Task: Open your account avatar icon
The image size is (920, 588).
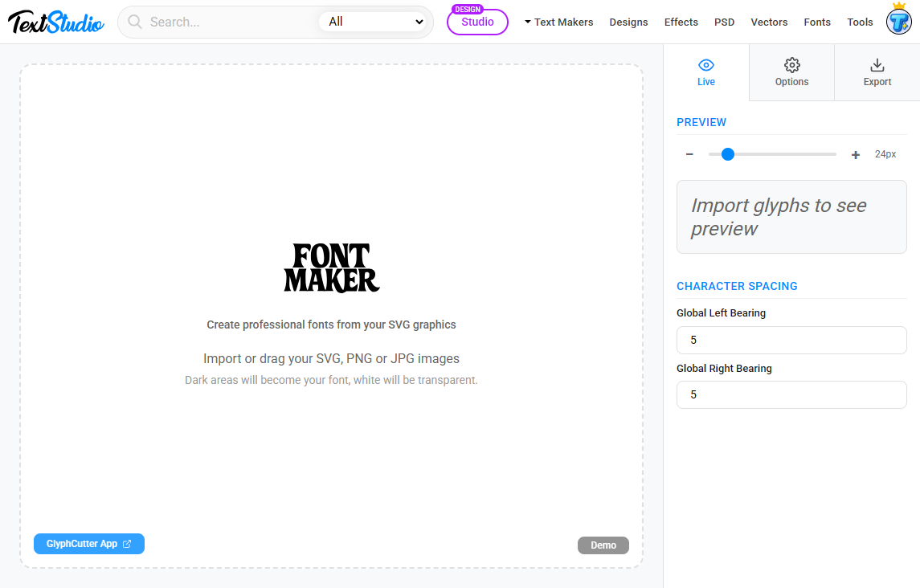Action: point(898,22)
